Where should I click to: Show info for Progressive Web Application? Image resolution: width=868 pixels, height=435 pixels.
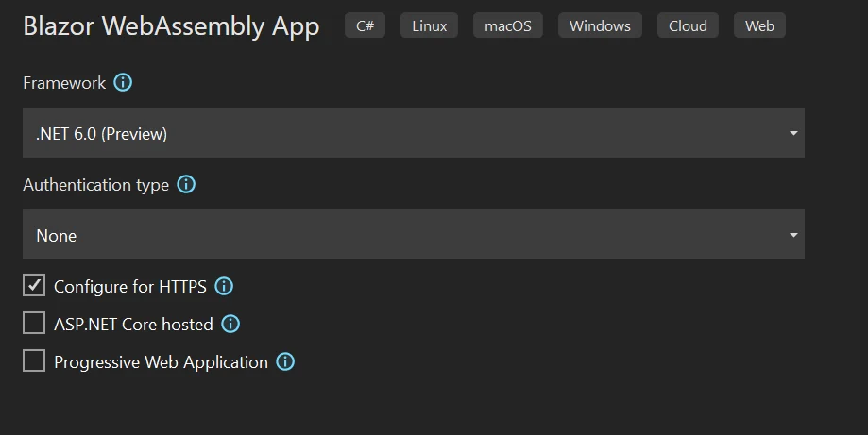point(285,361)
